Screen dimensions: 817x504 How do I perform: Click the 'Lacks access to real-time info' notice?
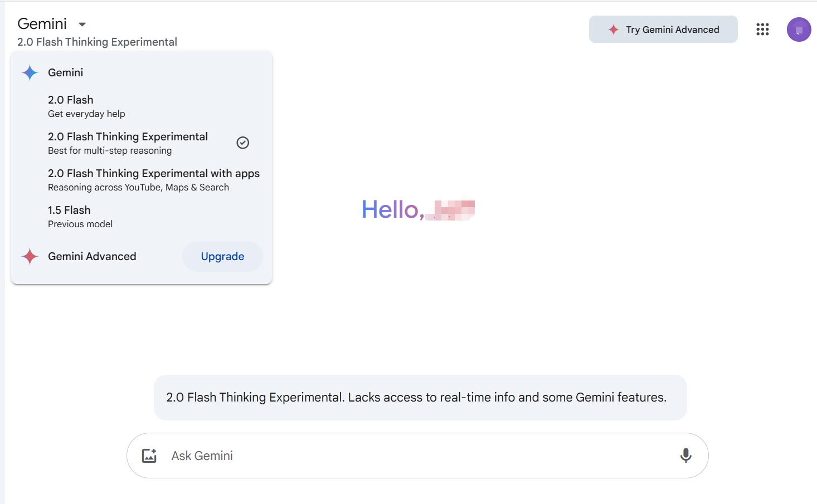420,398
